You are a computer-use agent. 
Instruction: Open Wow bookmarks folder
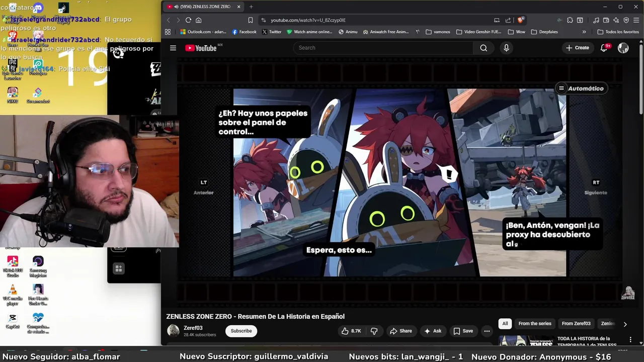click(x=517, y=32)
